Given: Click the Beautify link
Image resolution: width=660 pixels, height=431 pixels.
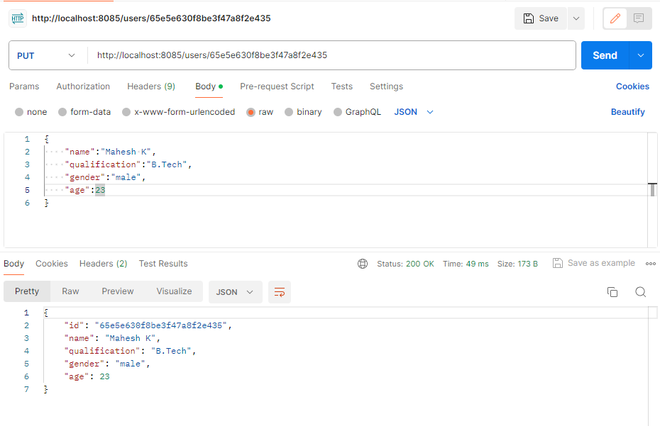Looking at the screenshot, I should click(x=627, y=112).
